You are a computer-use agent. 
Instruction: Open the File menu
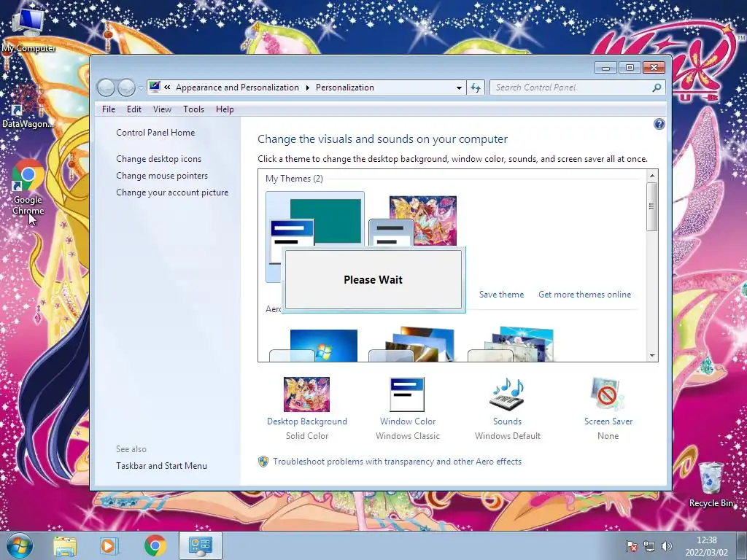pos(109,109)
